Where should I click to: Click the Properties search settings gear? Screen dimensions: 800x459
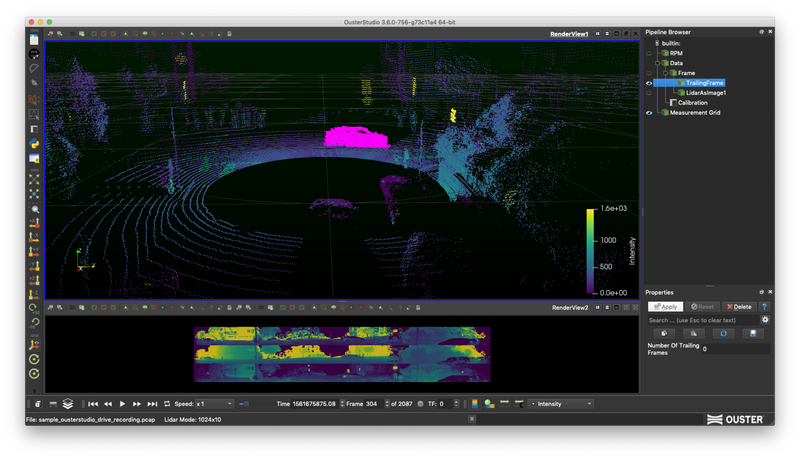point(765,320)
